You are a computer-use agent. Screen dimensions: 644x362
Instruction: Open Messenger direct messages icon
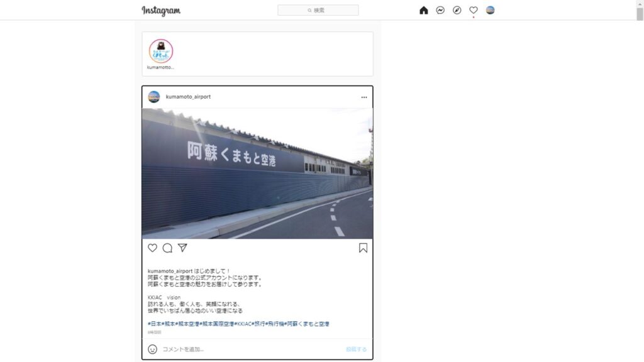440,10
